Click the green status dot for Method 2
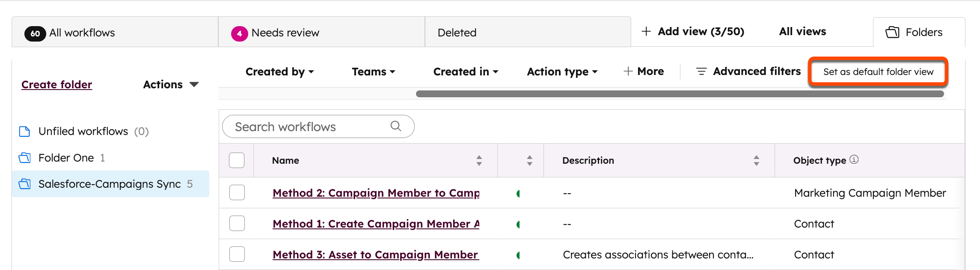The image size is (980, 270). click(x=518, y=193)
